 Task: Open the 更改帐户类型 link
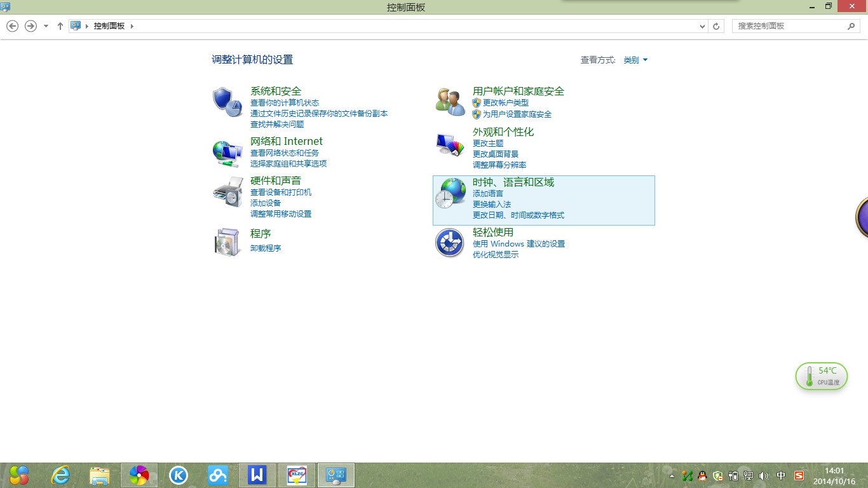pyautogui.click(x=506, y=103)
